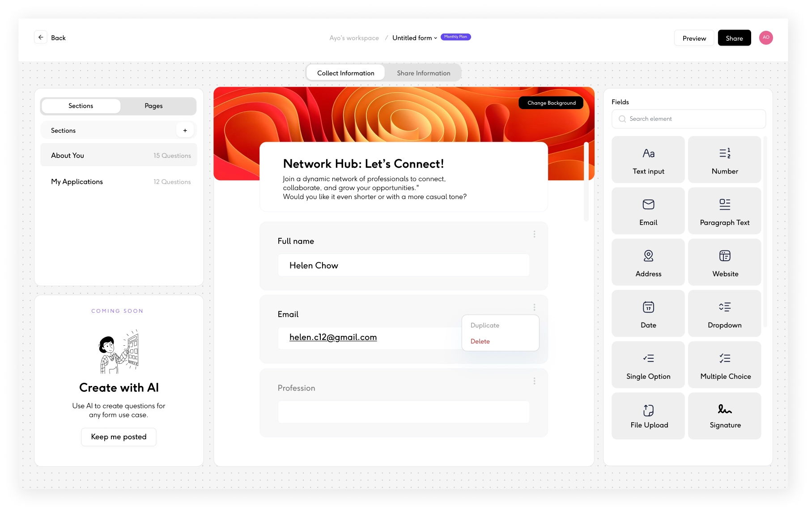Add the Signature field element
The image size is (812, 513).
724,416
